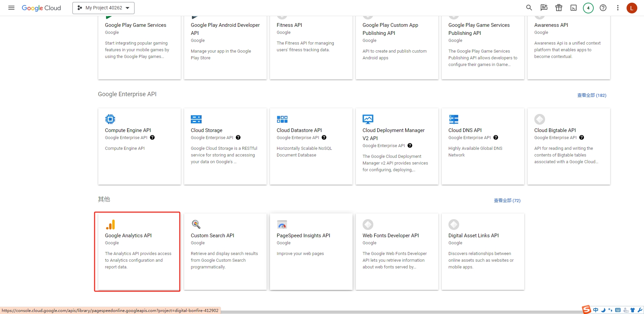Image resolution: width=644 pixels, height=314 pixels.
Task: Click the gift box free trial icon
Action: [x=559, y=8]
